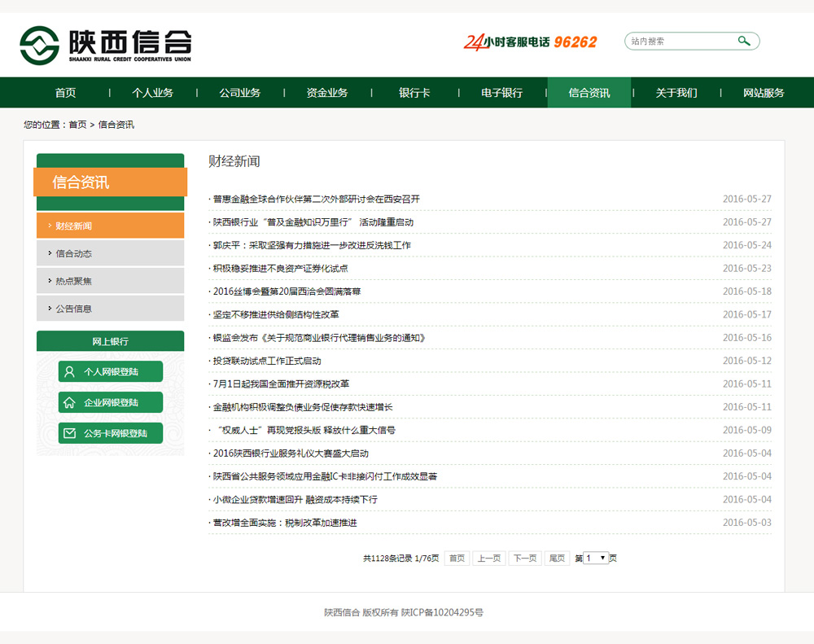Click the 公务卡 envelope icon

(70, 433)
